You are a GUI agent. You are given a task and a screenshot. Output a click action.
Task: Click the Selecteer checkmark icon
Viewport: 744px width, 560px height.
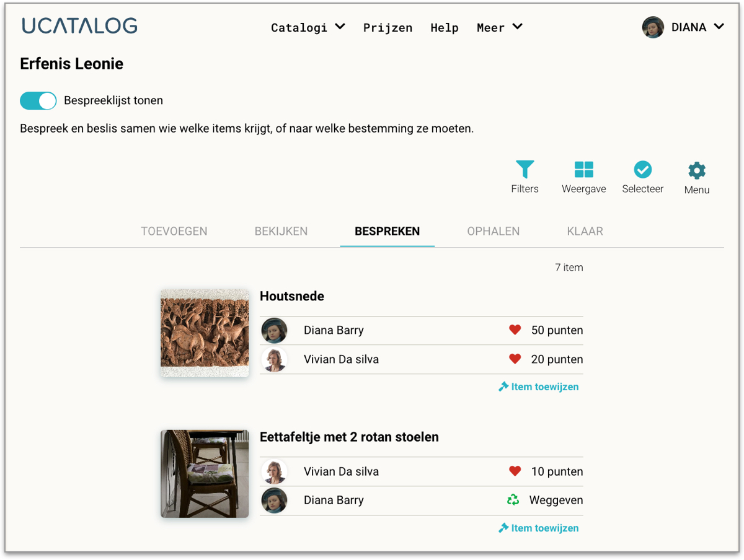pyautogui.click(x=643, y=169)
